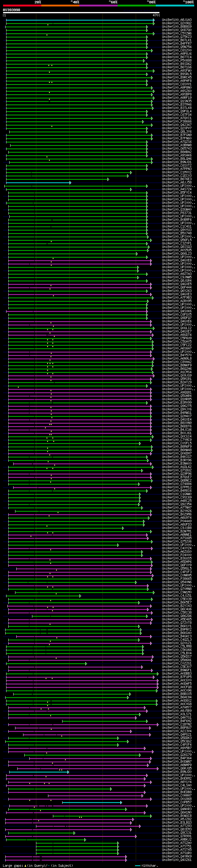Click label UniRef100_C4J151

coord(177,596)
